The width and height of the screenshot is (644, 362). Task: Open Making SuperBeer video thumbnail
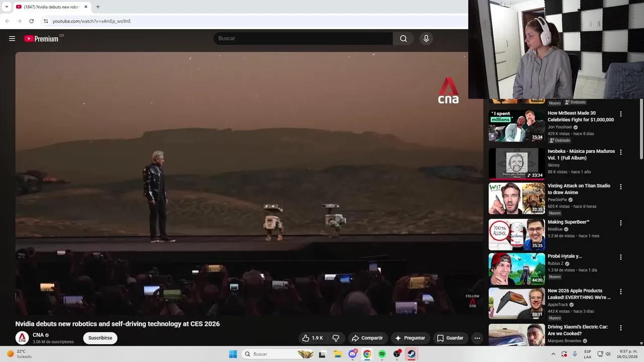pos(517,234)
